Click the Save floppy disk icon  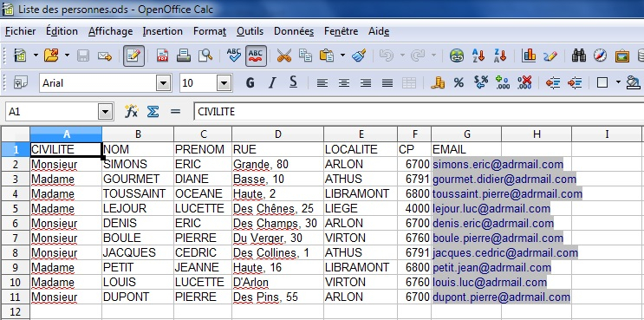coord(83,56)
